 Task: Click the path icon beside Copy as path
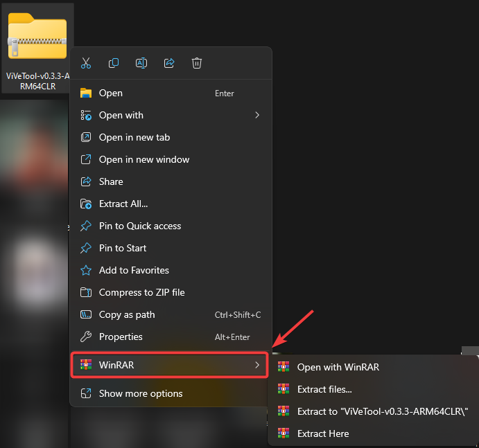pyautogui.click(x=86, y=314)
